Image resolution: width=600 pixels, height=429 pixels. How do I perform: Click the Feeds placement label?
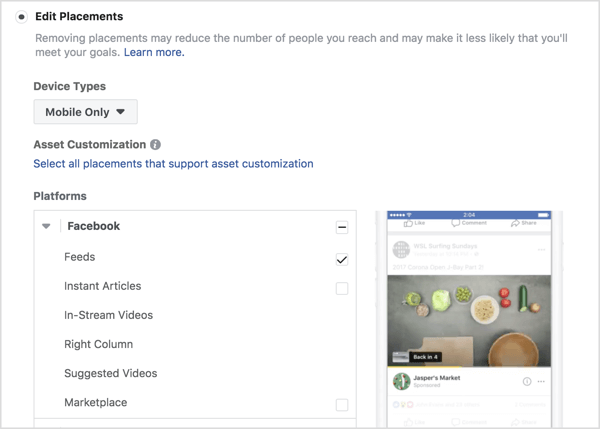80,257
